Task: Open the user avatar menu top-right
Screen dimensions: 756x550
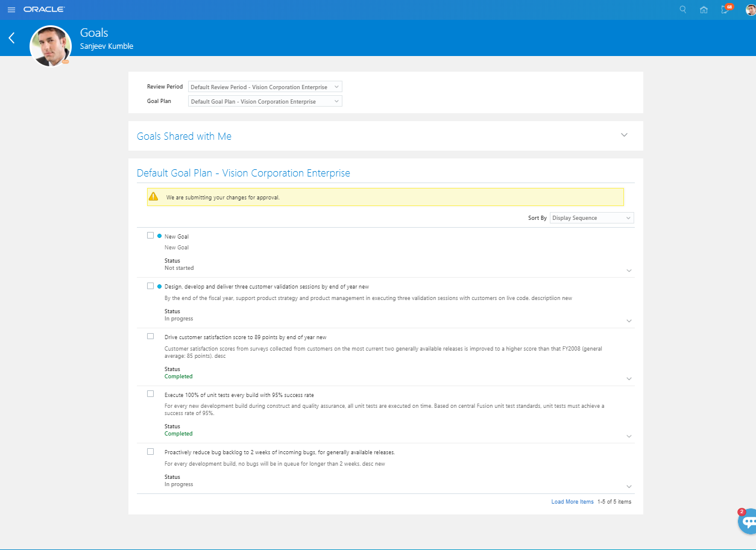Action: coord(749,9)
